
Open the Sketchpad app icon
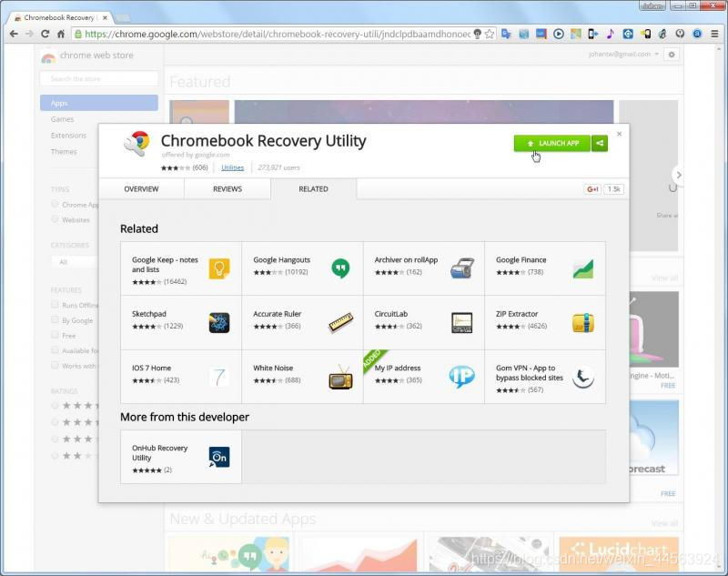[x=219, y=323]
